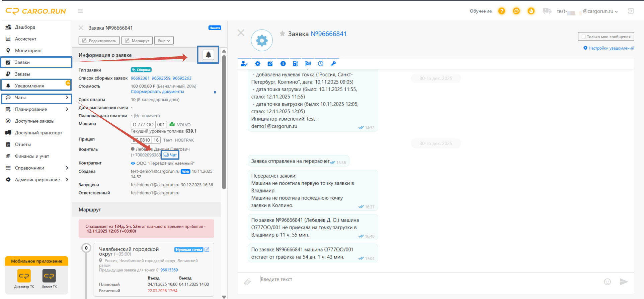
Task: Click the Редактировать button
Action: 99,41
